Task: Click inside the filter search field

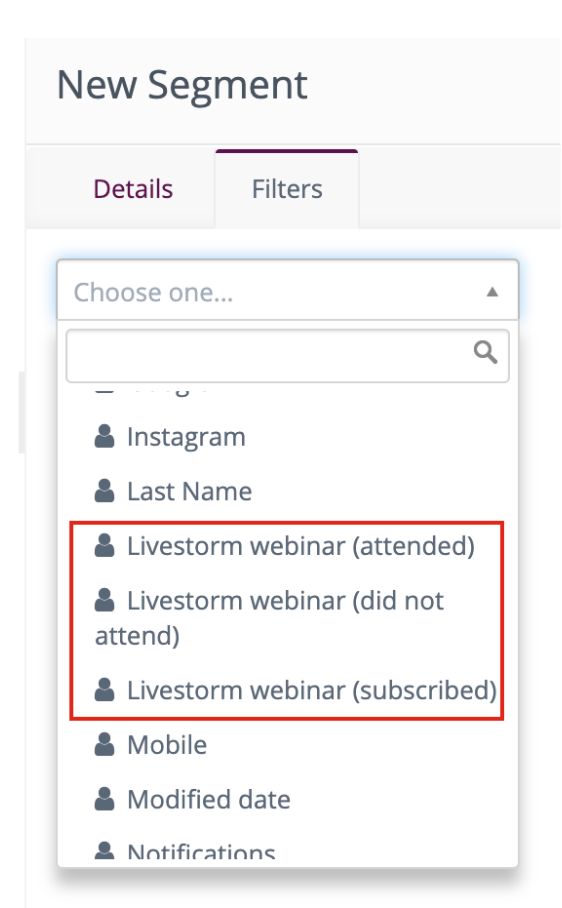Action: click(x=288, y=356)
